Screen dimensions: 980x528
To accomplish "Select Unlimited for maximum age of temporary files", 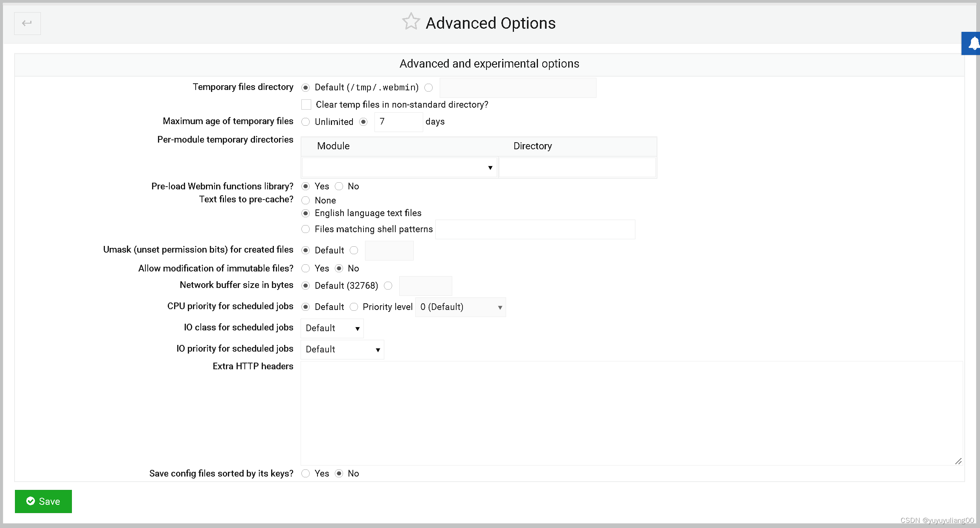I will pyautogui.click(x=306, y=122).
